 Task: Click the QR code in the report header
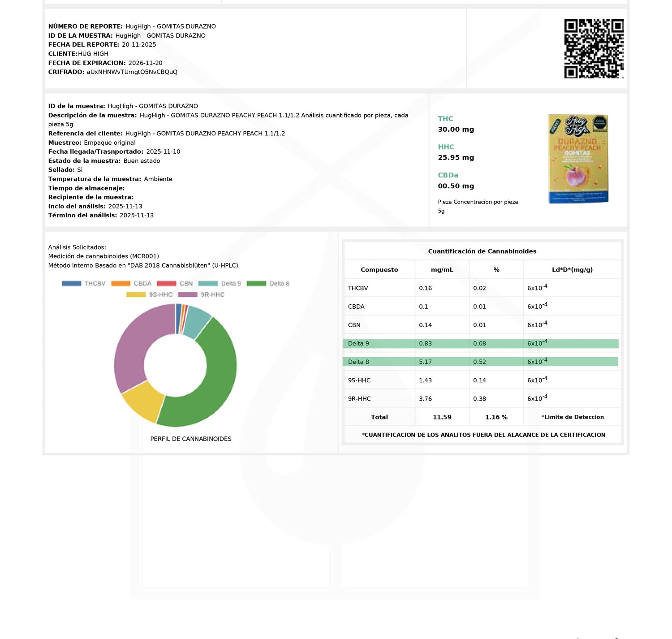[x=594, y=48]
